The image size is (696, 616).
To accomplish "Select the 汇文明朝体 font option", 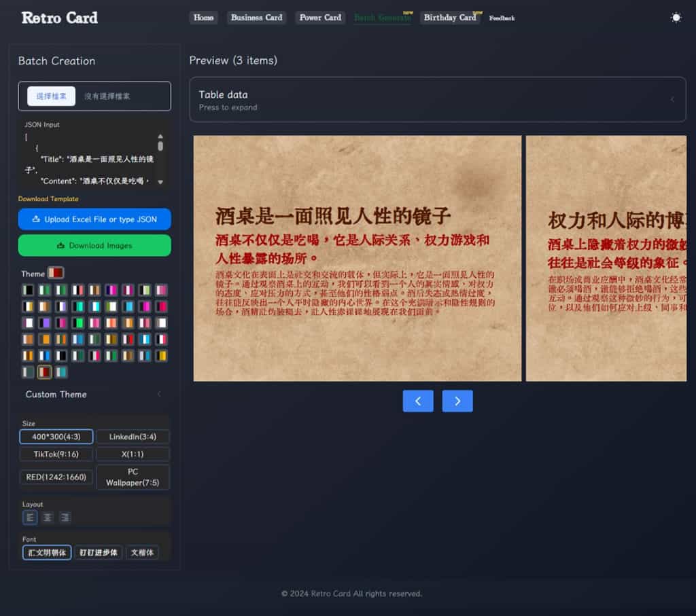I will tap(47, 553).
